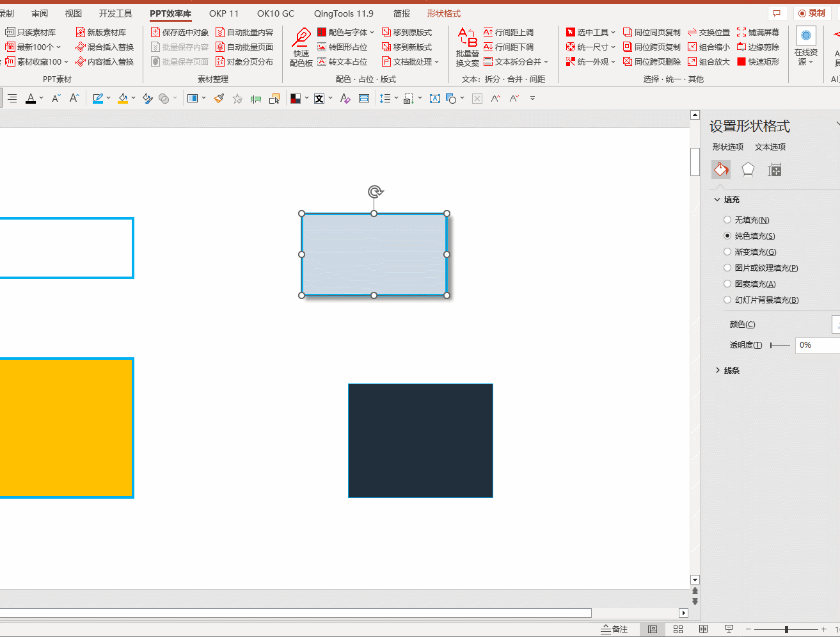Click the dark navy rectangle on slide

point(420,440)
